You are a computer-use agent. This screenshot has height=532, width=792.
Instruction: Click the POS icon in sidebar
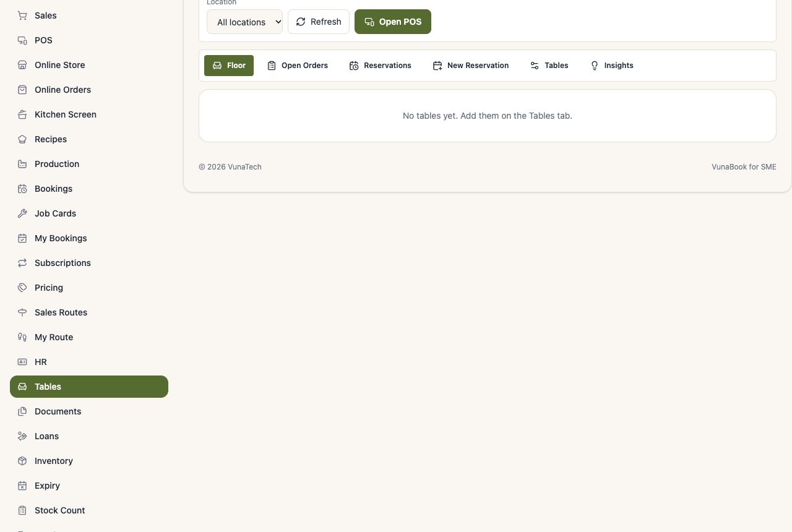[x=22, y=40]
